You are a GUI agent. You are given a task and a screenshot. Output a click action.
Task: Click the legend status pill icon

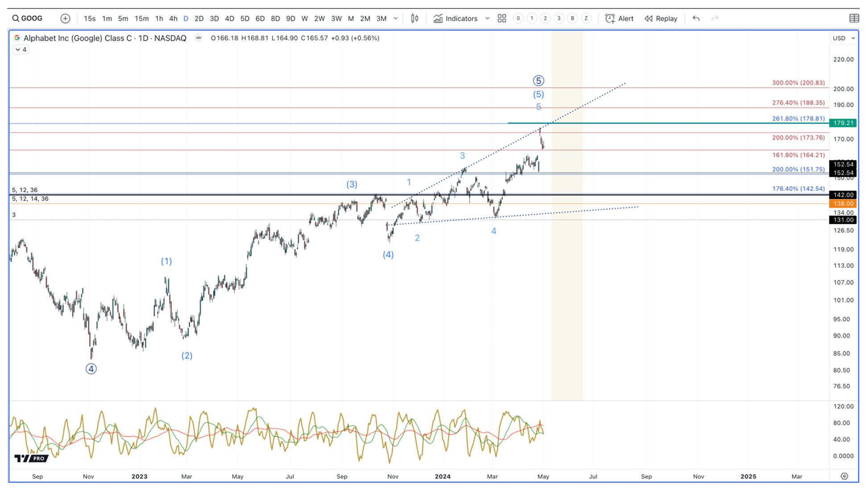pos(199,38)
